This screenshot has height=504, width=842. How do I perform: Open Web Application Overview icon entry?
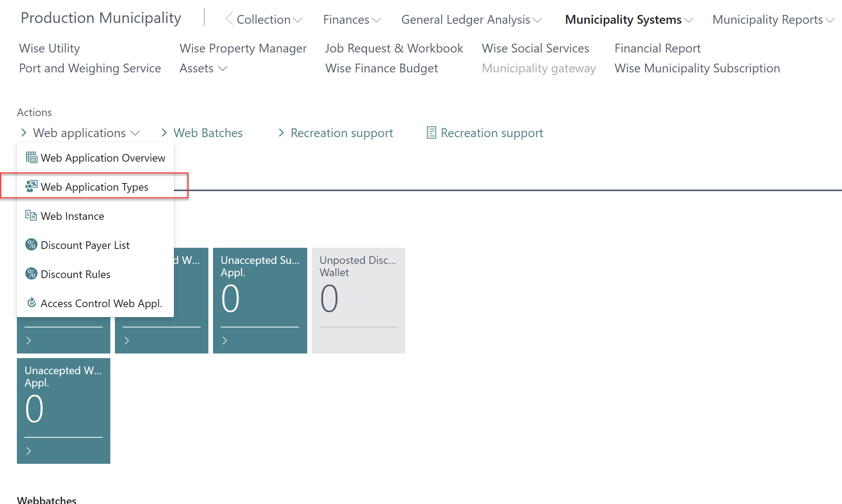click(x=31, y=157)
